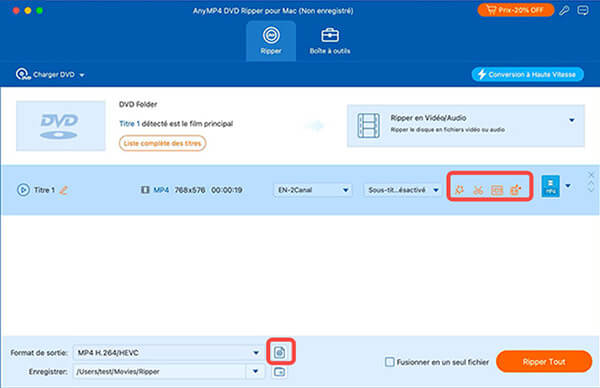Click the Ripper Tout button
This screenshot has height=388, width=600.
click(x=544, y=362)
